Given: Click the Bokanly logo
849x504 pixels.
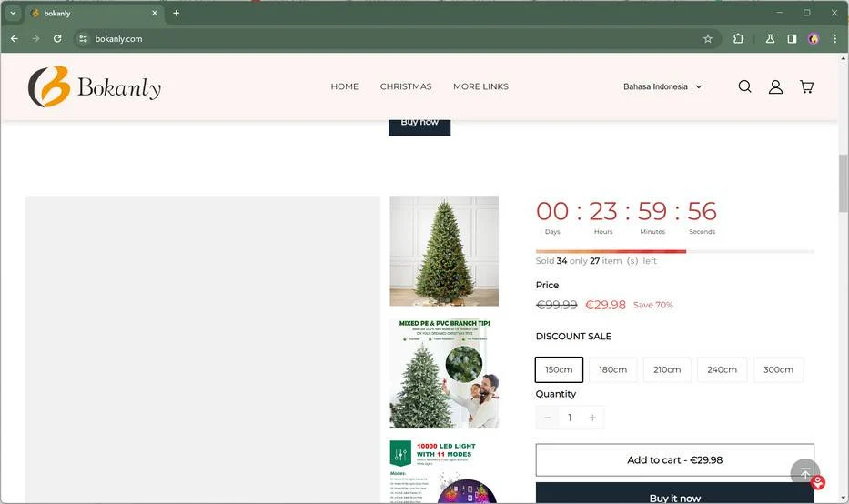Looking at the screenshot, I should point(95,86).
